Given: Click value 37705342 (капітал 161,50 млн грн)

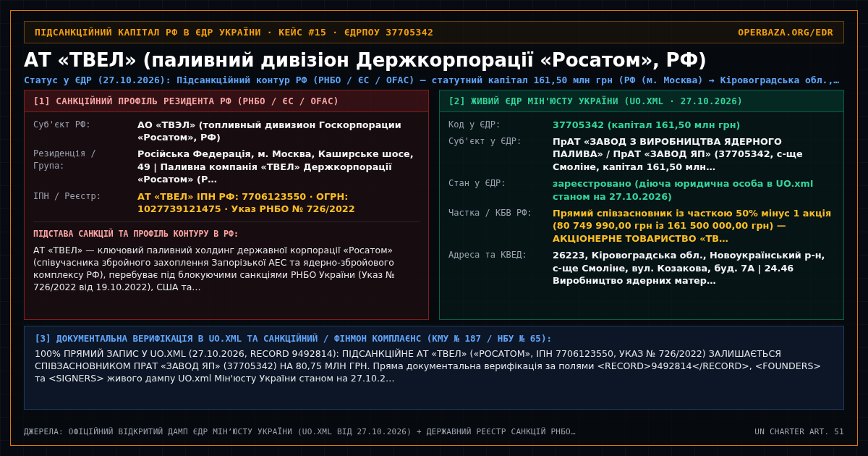Looking at the screenshot, I should 647,124.
